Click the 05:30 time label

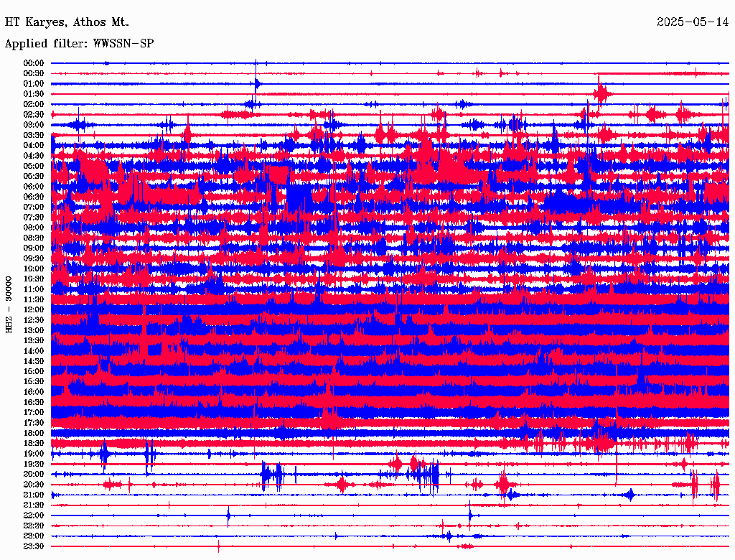coord(34,177)
